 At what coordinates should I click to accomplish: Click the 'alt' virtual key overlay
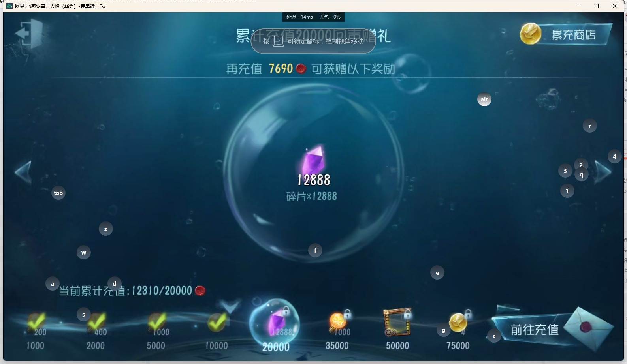(x=484, y=99)
